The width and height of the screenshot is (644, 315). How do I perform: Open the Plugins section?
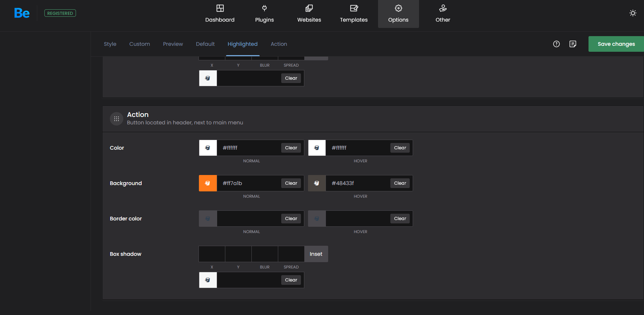[264, 14]
